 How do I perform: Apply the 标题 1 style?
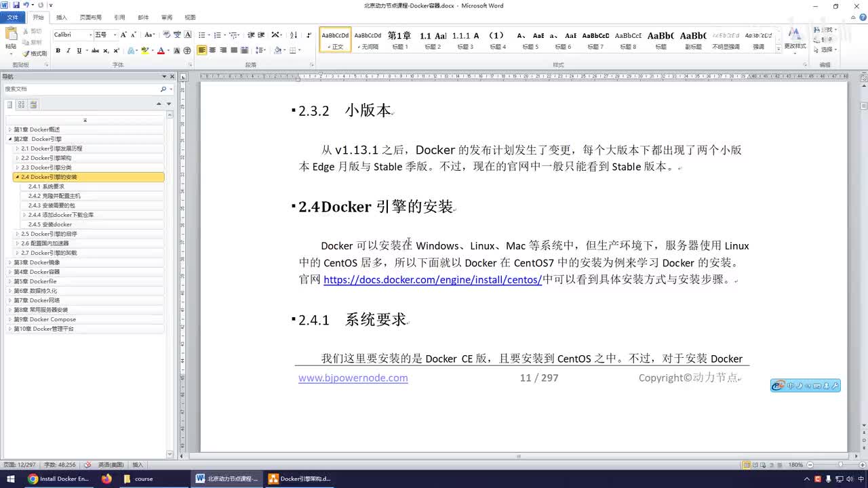(399, 39)
